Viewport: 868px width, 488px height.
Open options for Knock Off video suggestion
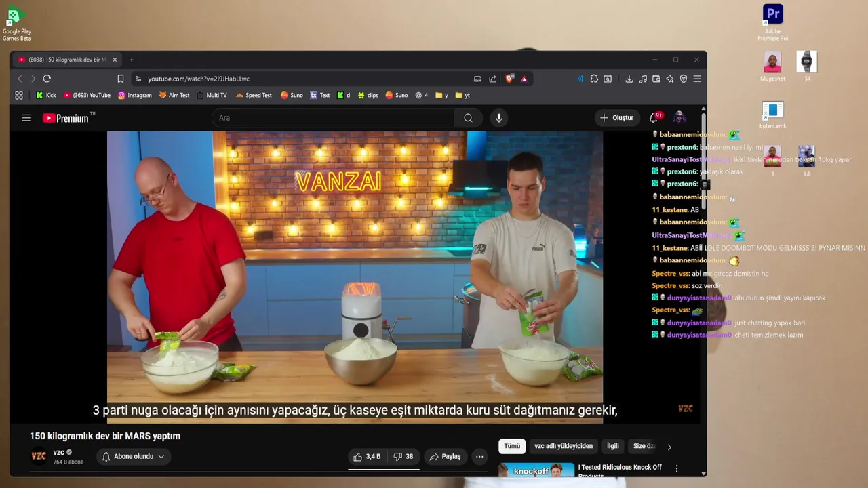[x=676, y=468]
